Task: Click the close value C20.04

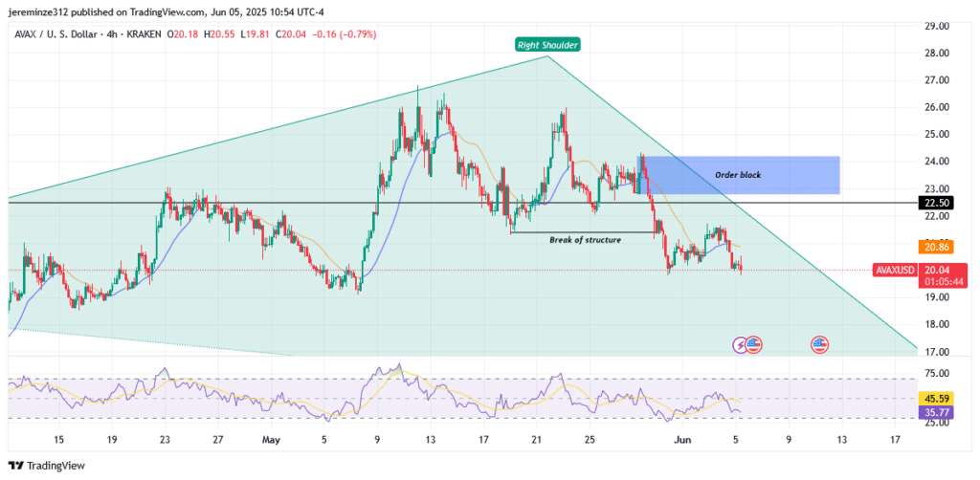Action: pos(289,35)
